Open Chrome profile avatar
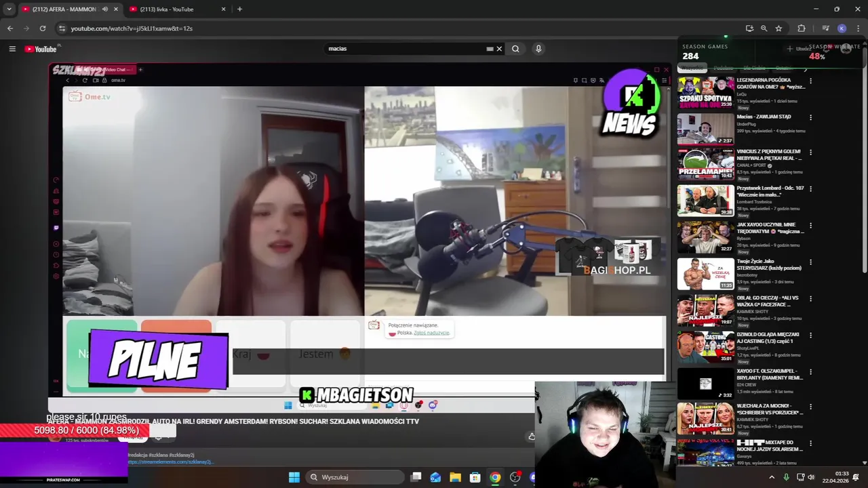The height and width of the screenshot is (488, 868). click(842, 28)
